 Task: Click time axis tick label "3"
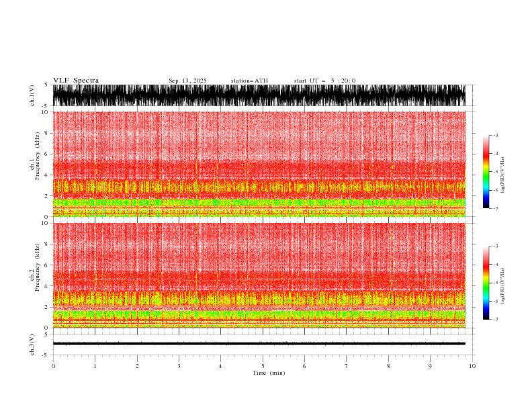click(179, 366)
